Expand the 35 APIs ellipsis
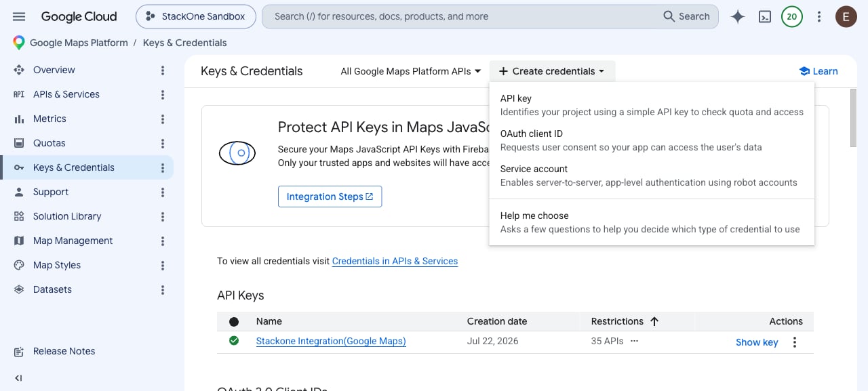The height and width of the screenshot is (391, 868). [x=634, y=341]
